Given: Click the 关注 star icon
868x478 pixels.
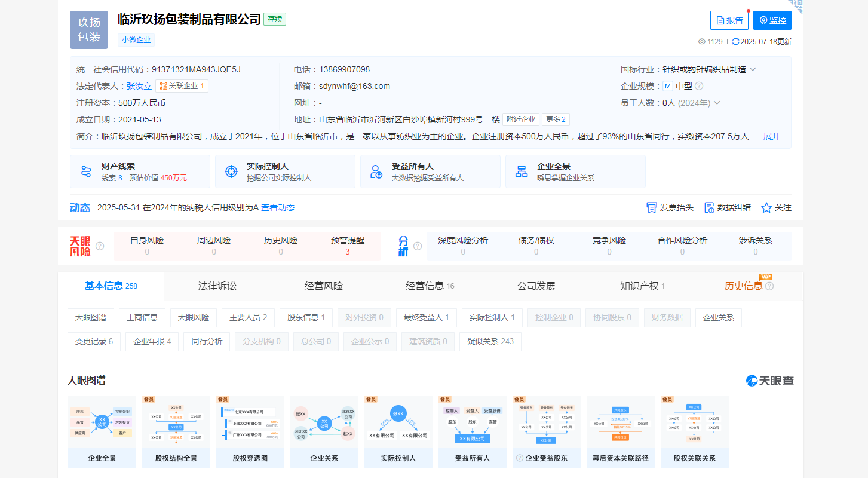Looking at the screenshot, I should [766, 207].
